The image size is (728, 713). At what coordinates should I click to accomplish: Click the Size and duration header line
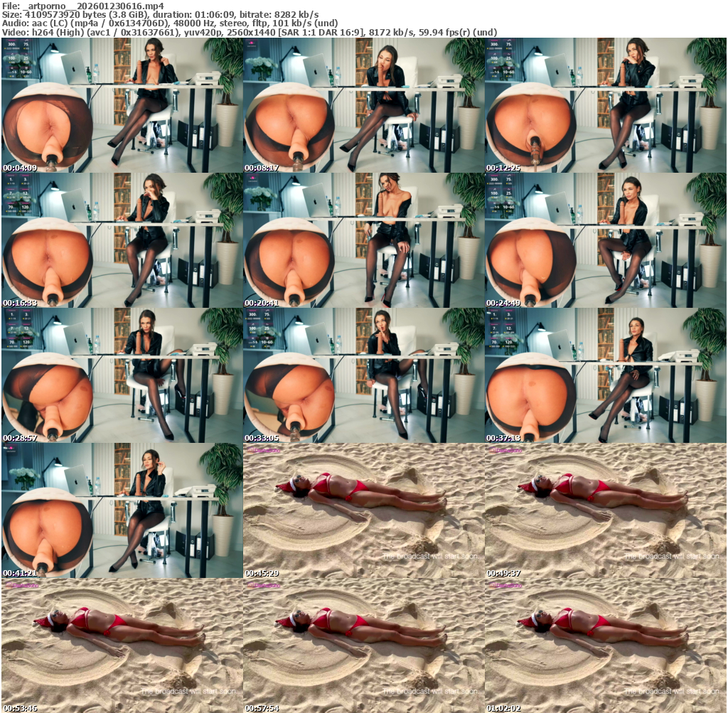(160, 15)
